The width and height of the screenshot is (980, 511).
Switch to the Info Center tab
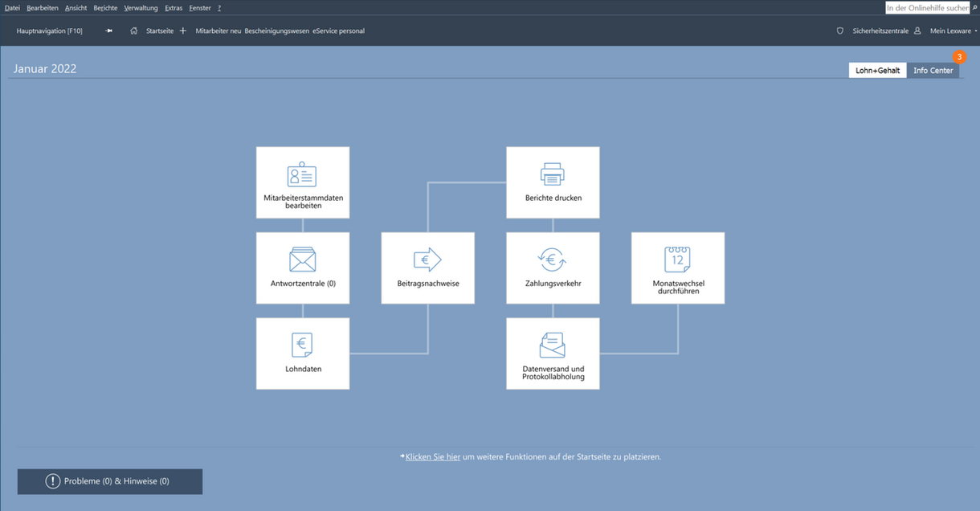(933, 70)
